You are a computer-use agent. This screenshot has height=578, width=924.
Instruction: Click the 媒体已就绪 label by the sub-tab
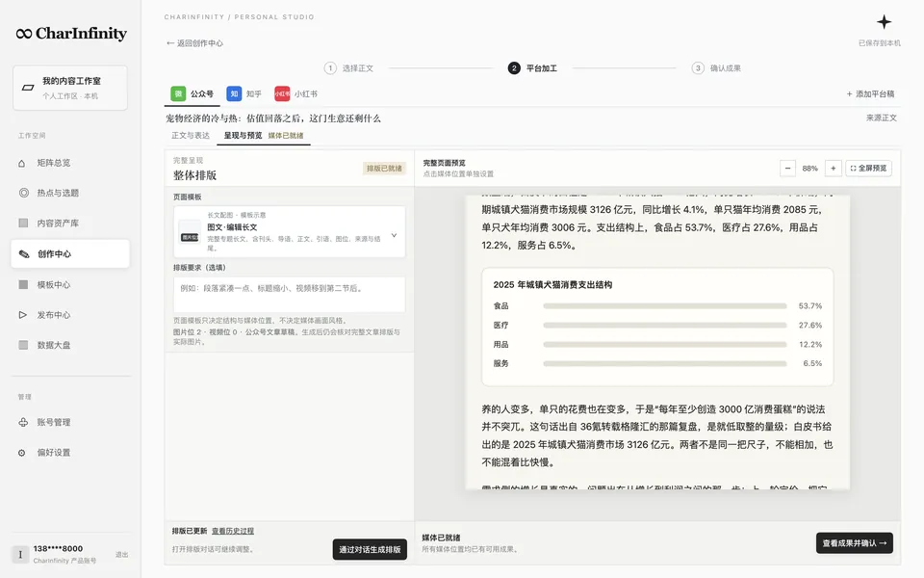[x=286, y=136]
